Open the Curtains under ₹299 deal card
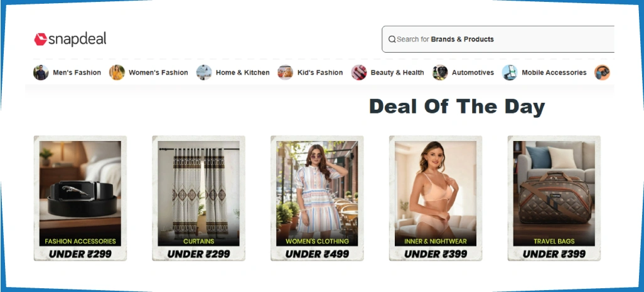The image size is (644, 292). pyautogui.click(x=198, y=198)
